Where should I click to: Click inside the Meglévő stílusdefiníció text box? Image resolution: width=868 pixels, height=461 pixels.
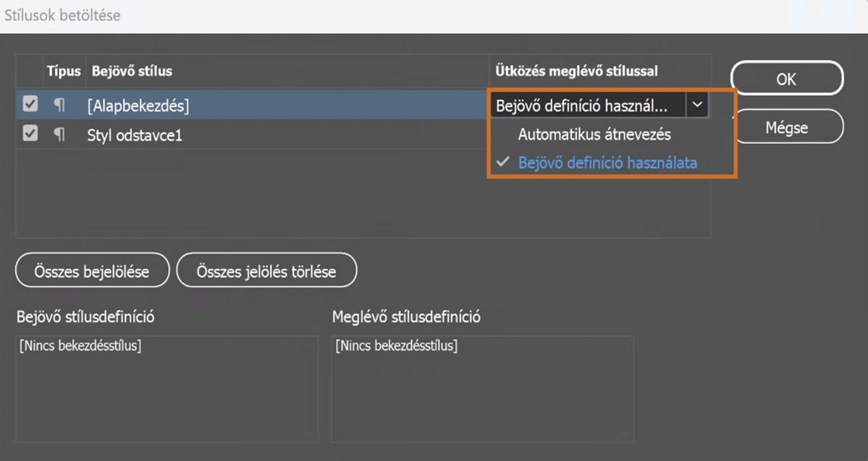coord(482,389)
